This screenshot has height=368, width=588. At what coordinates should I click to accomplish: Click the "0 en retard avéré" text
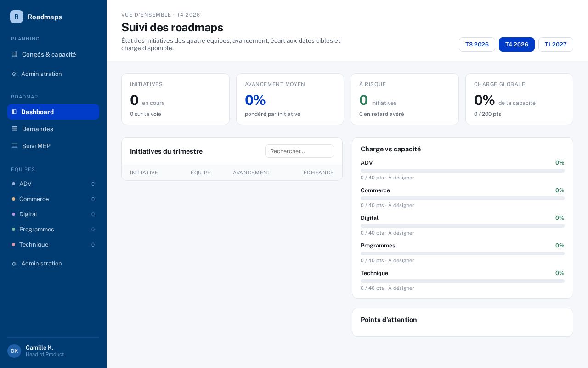click(382, 114)
